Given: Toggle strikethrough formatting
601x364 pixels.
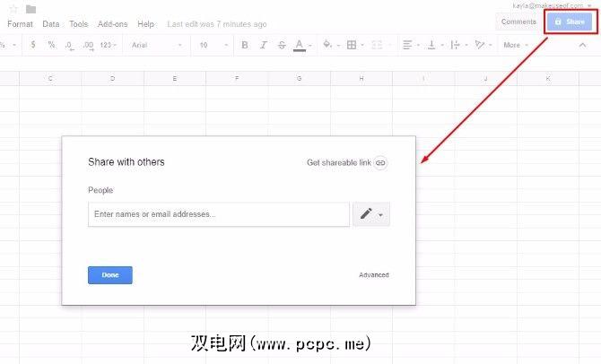Looking at the screenshot, I should coord(282,45).
